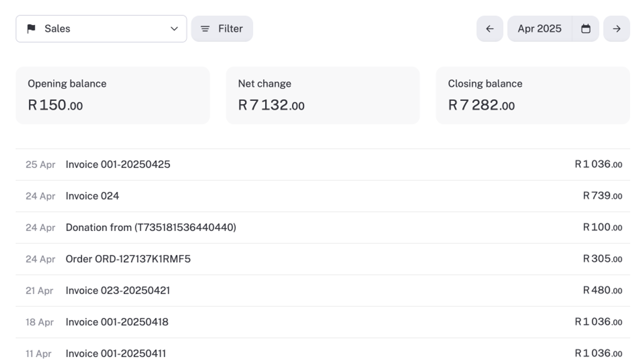The image size is (644, 362).
Task: Click the Filter lines icon
Action: click(205, 29)
